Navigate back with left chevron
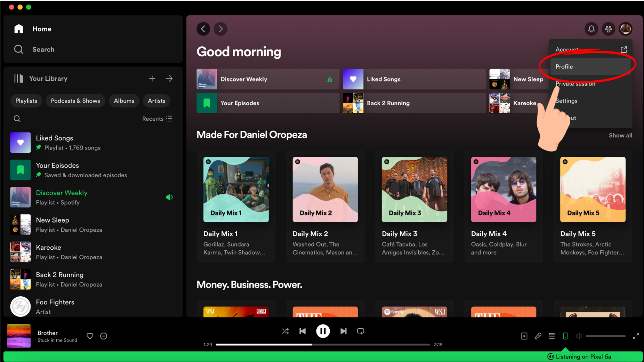The image size is (644, 362). [x=203, y=29]
